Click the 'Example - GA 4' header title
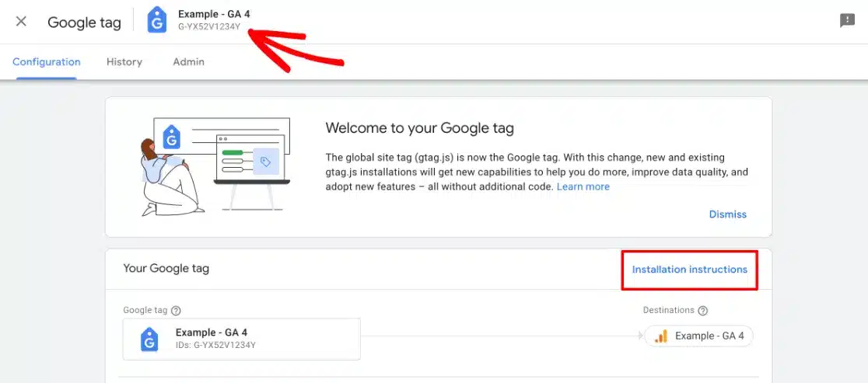This screenshot has height=383, width=868. point(214,14)
